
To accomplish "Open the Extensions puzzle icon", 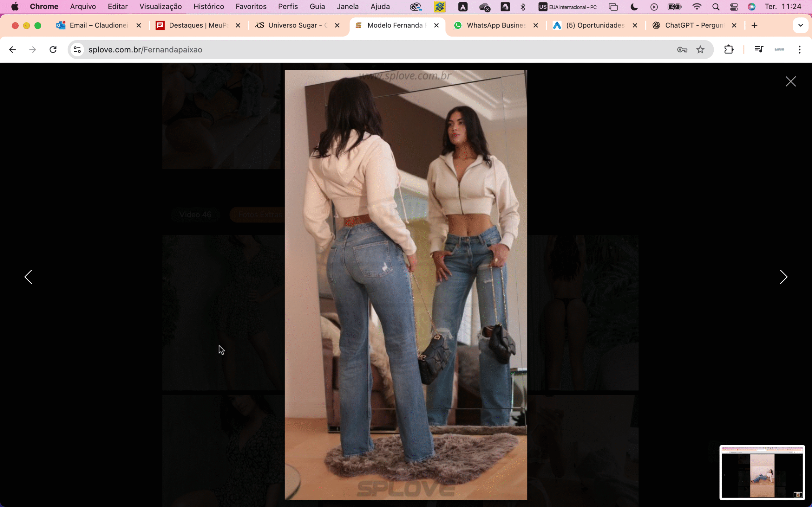I will point(729,50).
